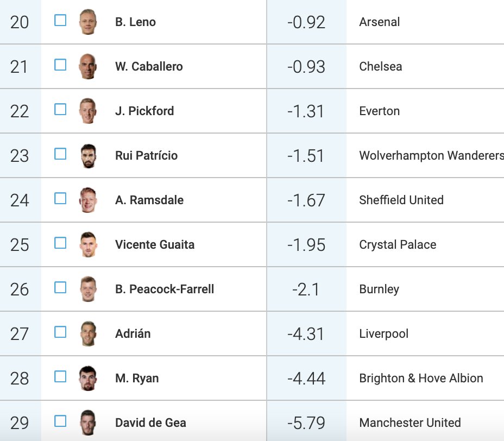Click the Crystal Palace team name

[x=398, y=245]
